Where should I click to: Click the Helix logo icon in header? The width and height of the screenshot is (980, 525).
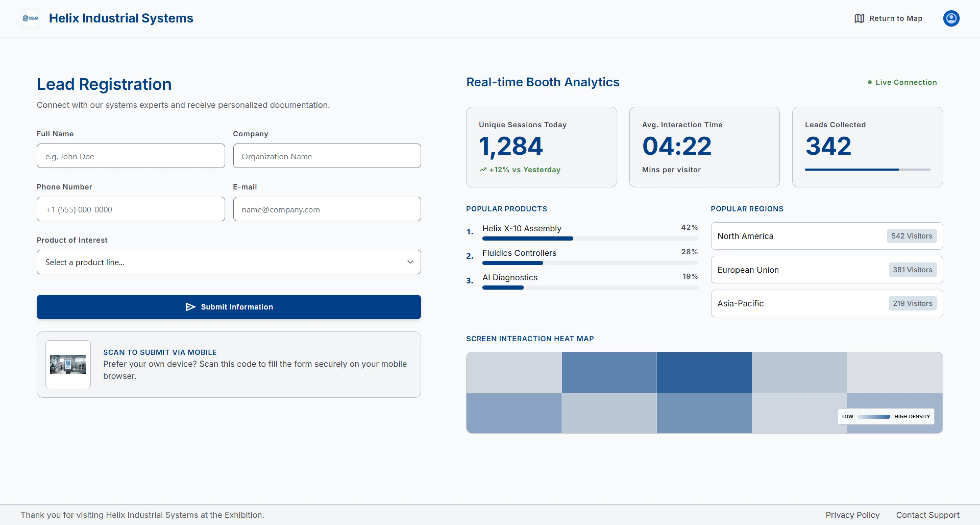pyautogui.click(x=30, y=18)
